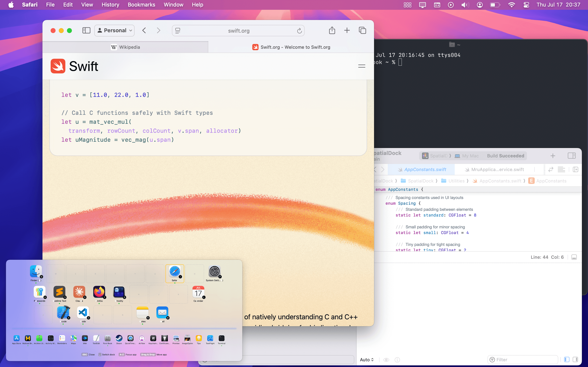
Task: Open the Personal profile dropdown
Action: pos(115,31)
